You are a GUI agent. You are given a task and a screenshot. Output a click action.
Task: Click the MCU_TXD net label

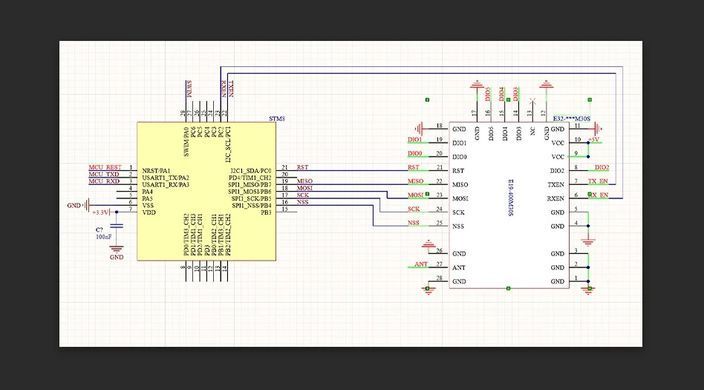tap(104, 174)
